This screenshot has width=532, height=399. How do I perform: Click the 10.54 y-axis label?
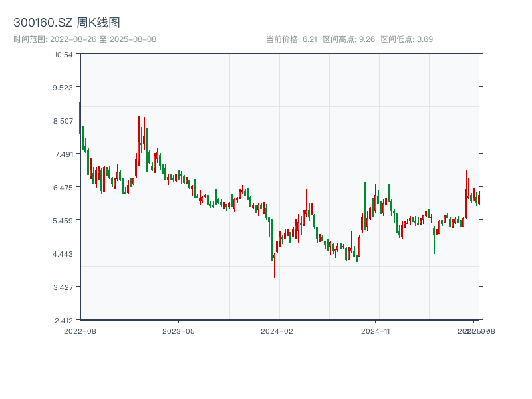pyautogui.click(x=64, y=54)
